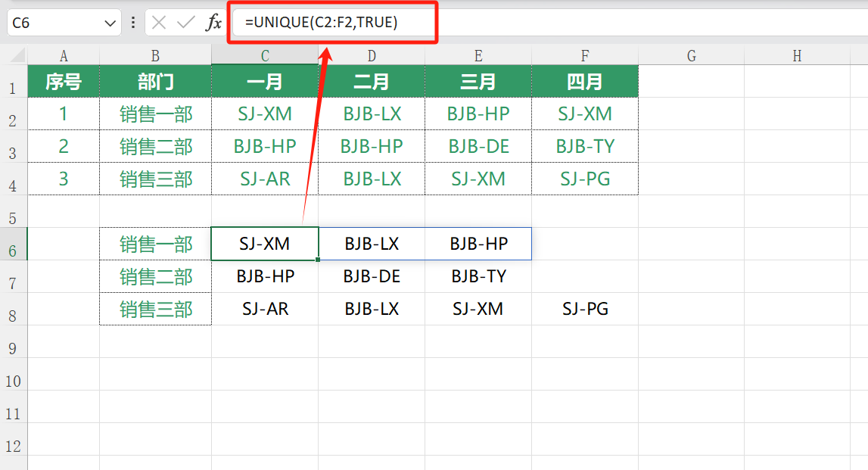Click the Name Box showing C6
Image resolution: width=868 pixels, height=470 pixels.
55,23
